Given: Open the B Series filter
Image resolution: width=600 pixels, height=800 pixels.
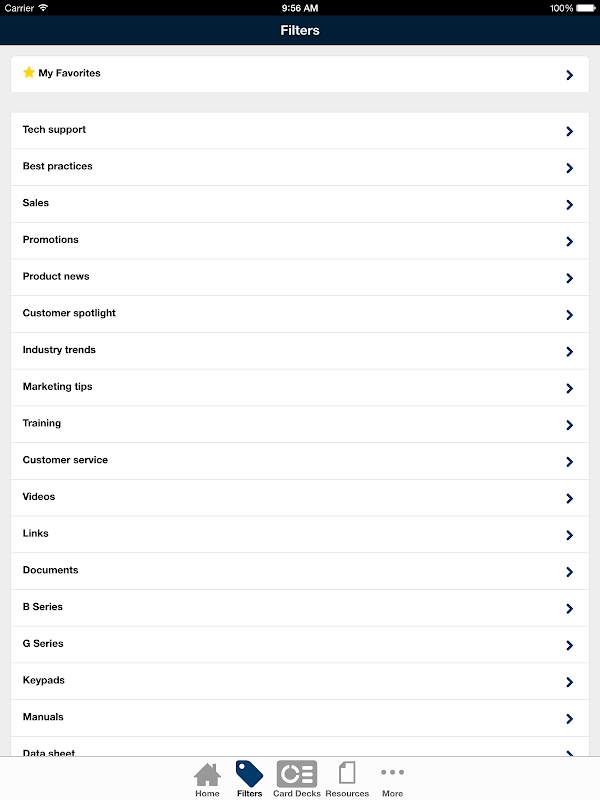Looking at the screenshot, I should point(300,608).
